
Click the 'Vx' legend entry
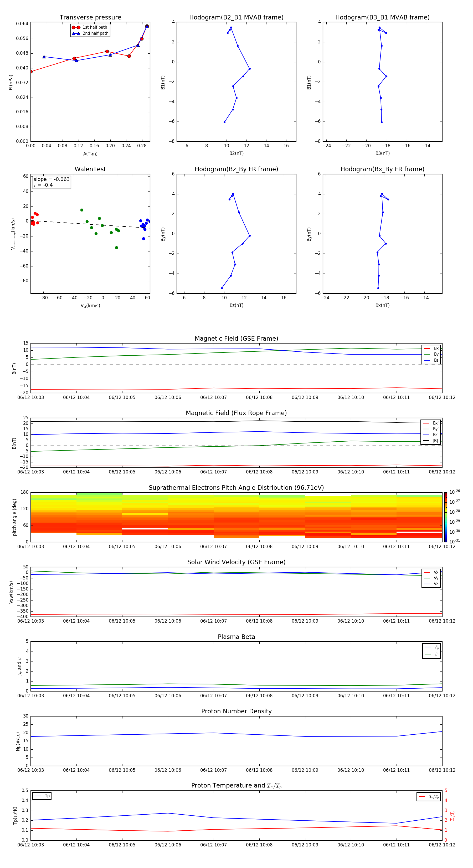coord(431,572)
